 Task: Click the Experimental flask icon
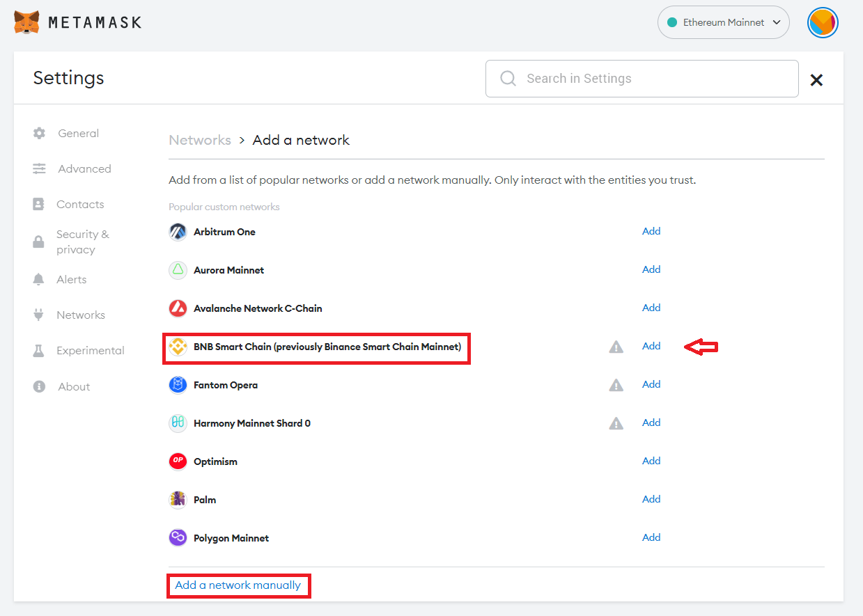click(39, 351)
